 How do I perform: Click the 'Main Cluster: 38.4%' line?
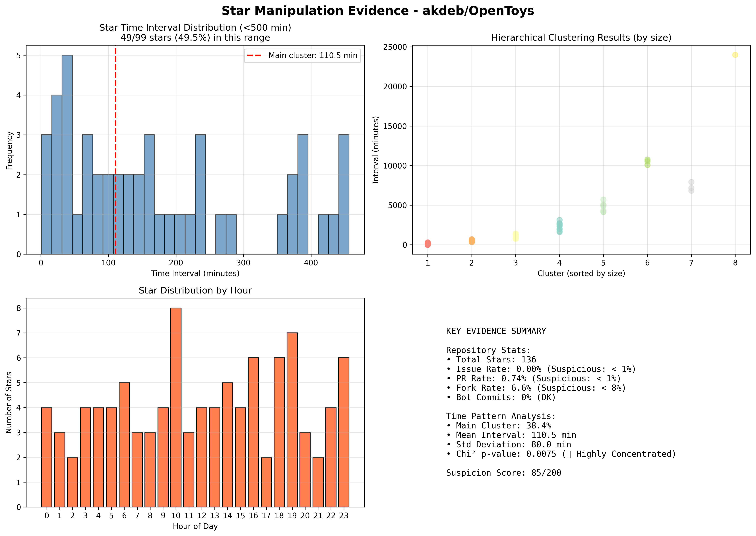[498, 426]
